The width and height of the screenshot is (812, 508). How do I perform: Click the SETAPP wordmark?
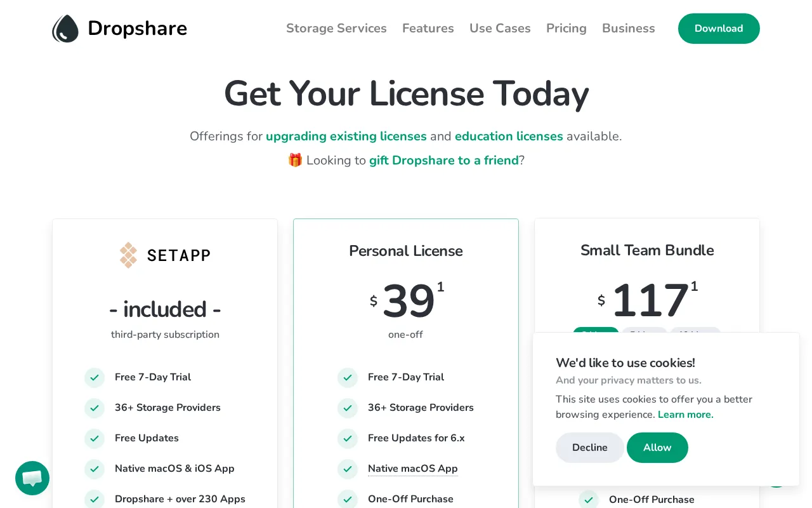click(179, 255)
